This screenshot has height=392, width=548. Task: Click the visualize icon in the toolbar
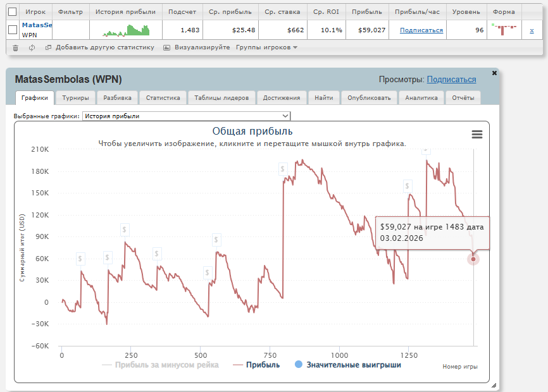[167, 47]
